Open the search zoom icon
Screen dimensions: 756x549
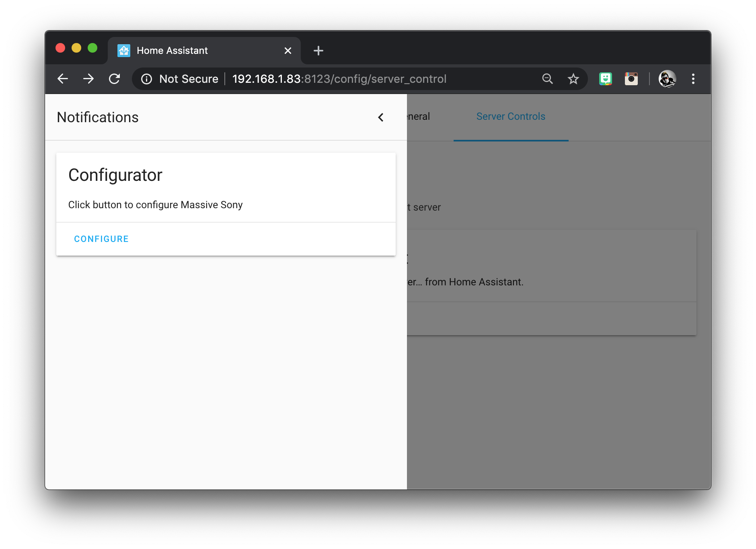pyautogui.click(x=547, y=79)
